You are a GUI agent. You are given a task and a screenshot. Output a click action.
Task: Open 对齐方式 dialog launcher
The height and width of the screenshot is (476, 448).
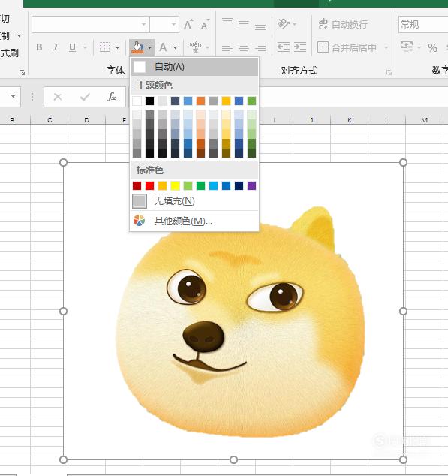pyautogui.click(x=389, y=72)
